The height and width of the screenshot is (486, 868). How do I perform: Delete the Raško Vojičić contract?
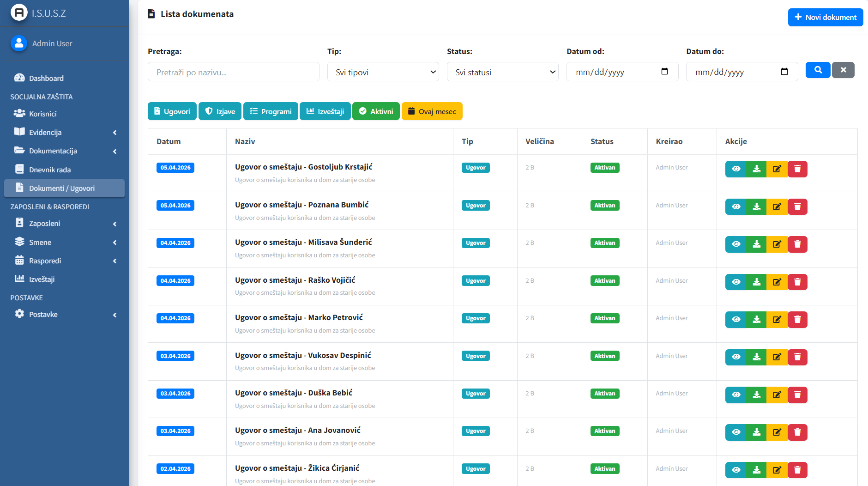point(797,282)
